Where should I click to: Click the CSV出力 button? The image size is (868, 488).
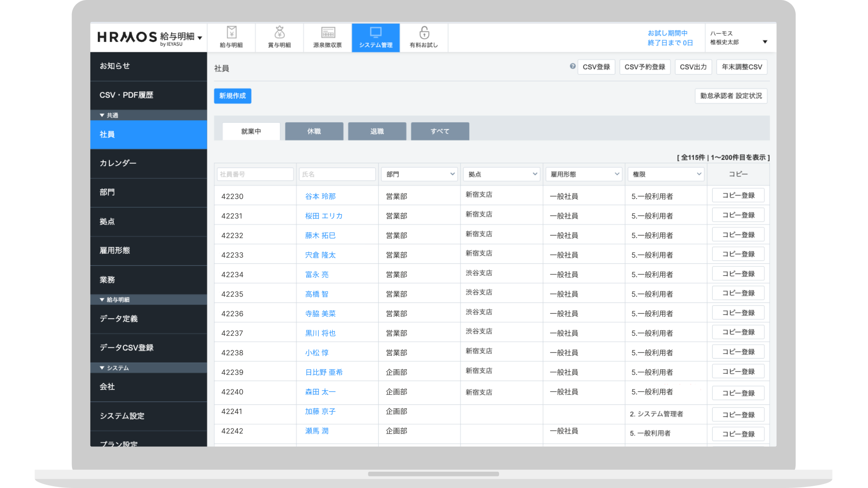click(693, 67)
